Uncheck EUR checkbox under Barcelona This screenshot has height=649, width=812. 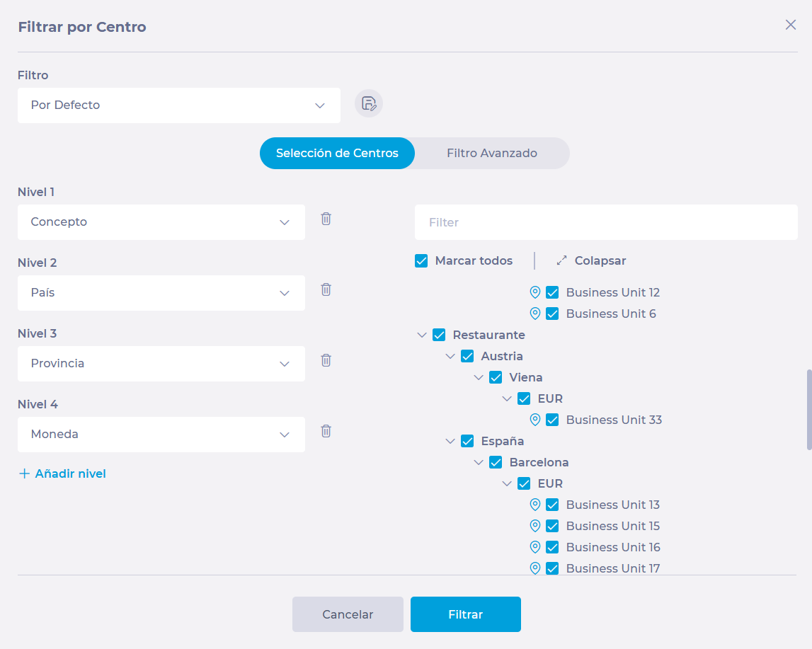click(524, 483)
